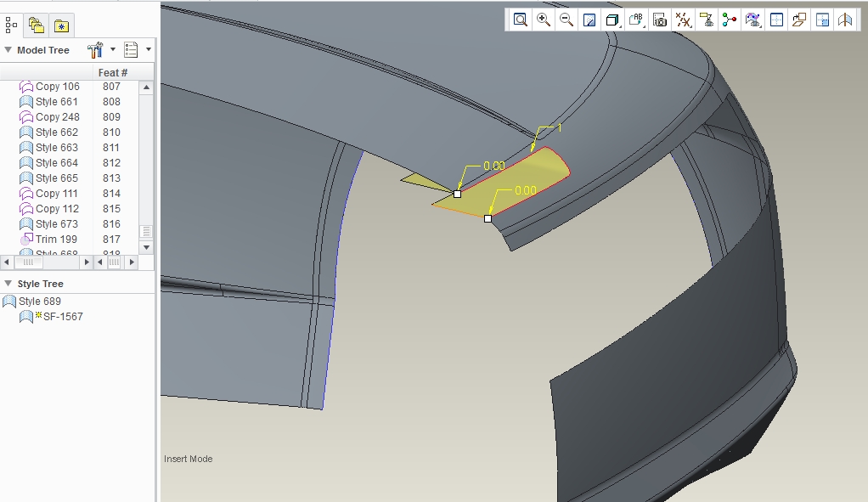Screen dimensions: 868x502
Task: Click left arrow of name column scrollbar
Action: [x=6, y=262]
